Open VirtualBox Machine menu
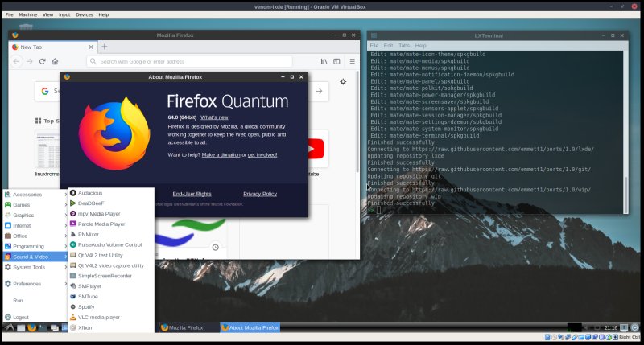Image resolution: width=644 pixels, height=345 pixels. [28, 14]
